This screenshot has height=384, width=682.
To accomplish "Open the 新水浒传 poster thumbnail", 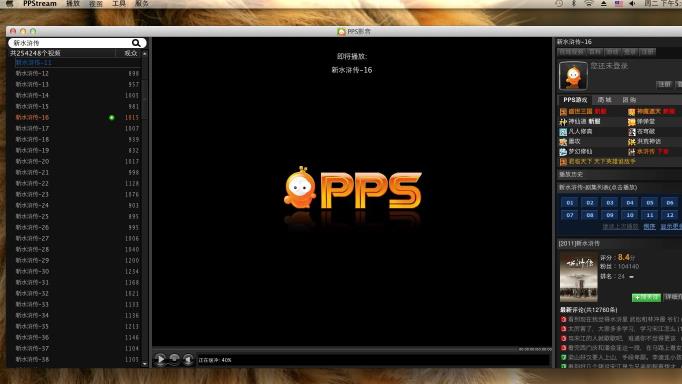I will 578,277.
